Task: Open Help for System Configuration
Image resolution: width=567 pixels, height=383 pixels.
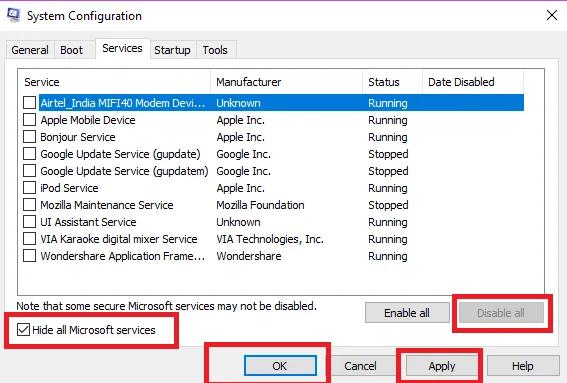Action: 523,366
